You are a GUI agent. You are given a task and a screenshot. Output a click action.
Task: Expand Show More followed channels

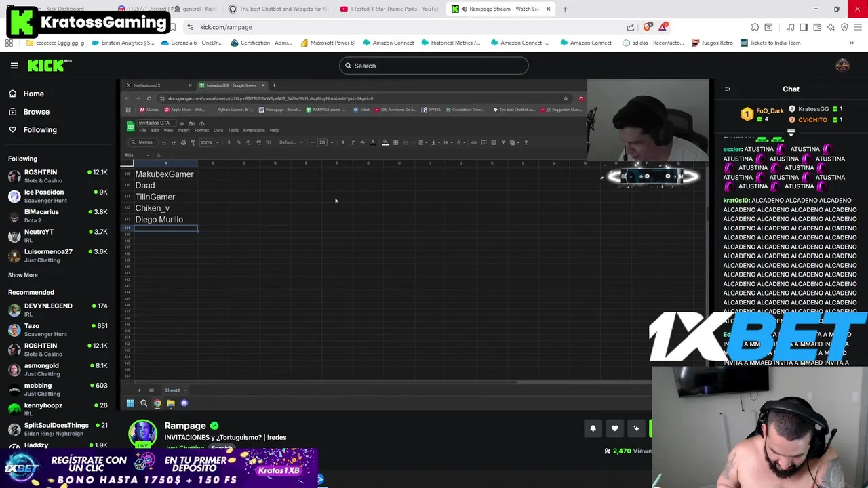[x=23, y=275]
